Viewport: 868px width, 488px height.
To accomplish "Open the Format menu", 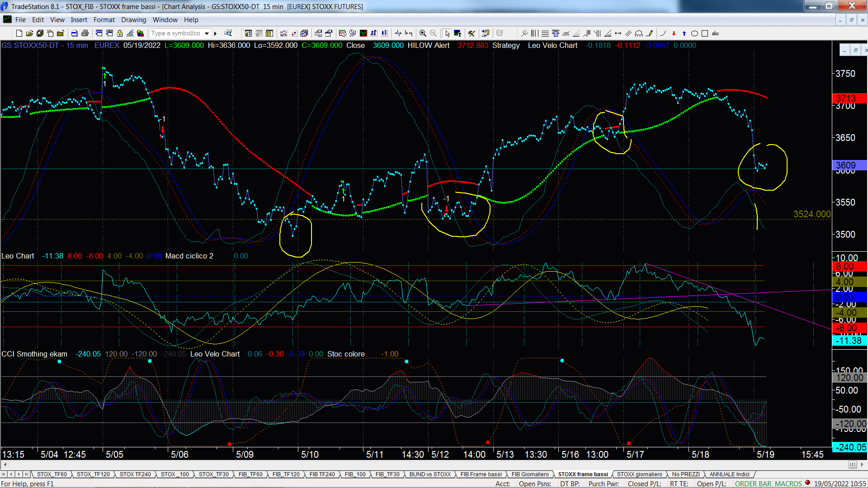I will [104, 20].
